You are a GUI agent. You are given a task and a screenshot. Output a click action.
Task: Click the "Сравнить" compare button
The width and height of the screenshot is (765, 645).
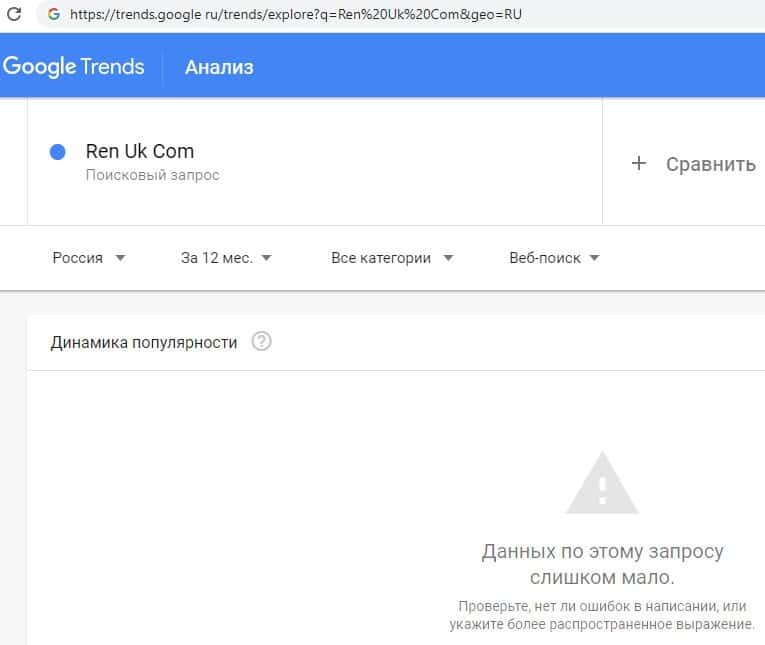(x=695, y=164)
